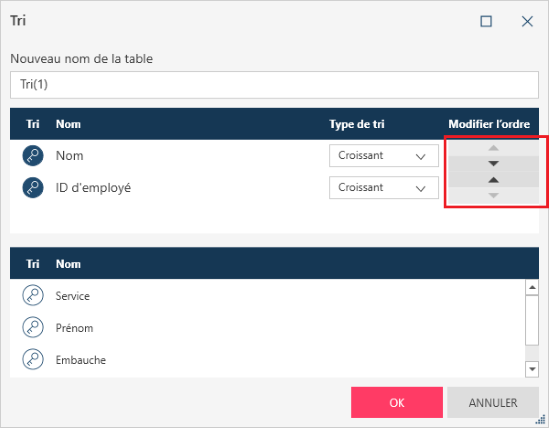
Task: Move ID d'employé sort row up
Action: (x=494, y=180)
